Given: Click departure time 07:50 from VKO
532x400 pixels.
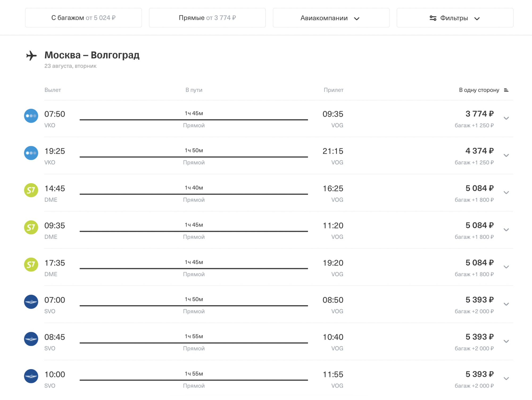Looking at the screenshot, I should point(55,114).
